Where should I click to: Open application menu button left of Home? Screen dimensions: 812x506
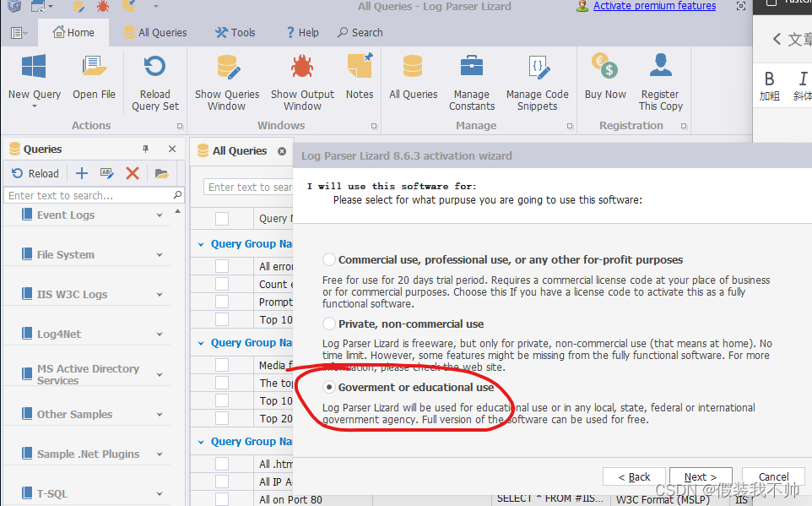coord(19,33)
